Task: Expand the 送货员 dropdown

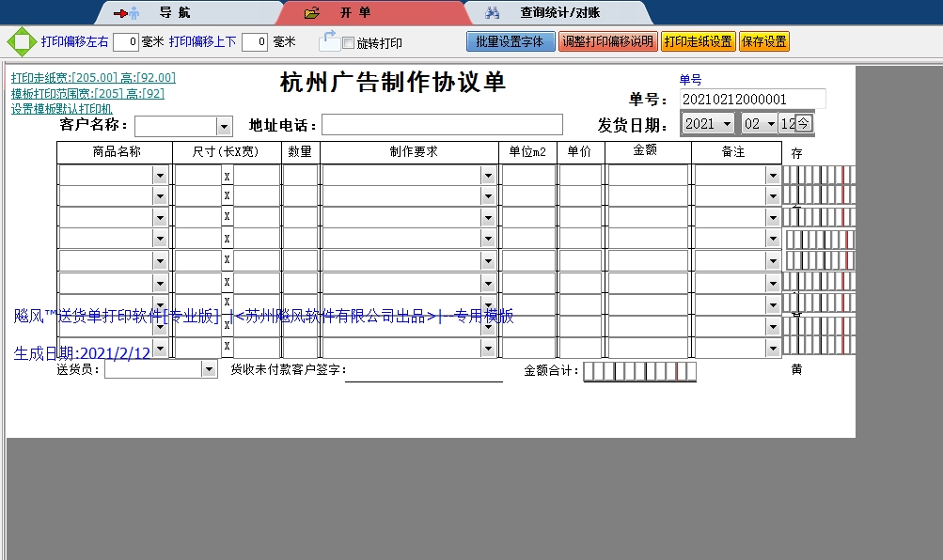Action: point(209,370)
